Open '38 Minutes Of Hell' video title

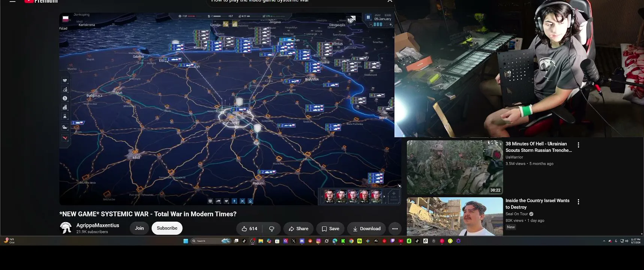(539, 147)
